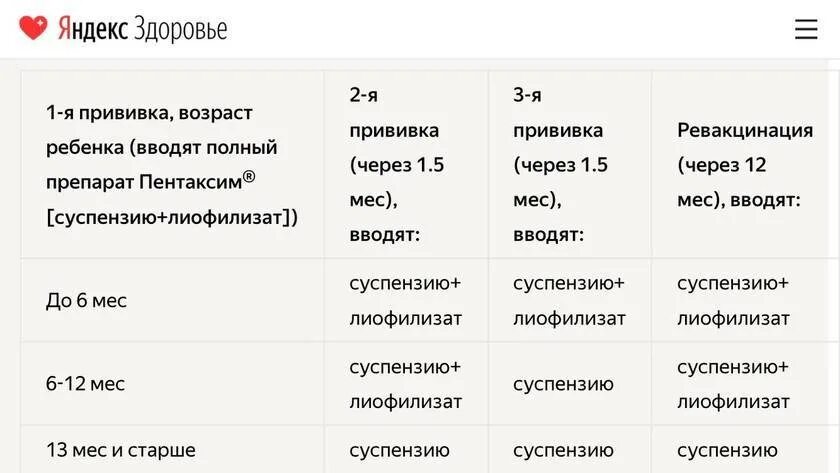Click the registered trademark symbol after Пентаксим
This screenshot has height=473, width=840.
click(x=249, y=176)
